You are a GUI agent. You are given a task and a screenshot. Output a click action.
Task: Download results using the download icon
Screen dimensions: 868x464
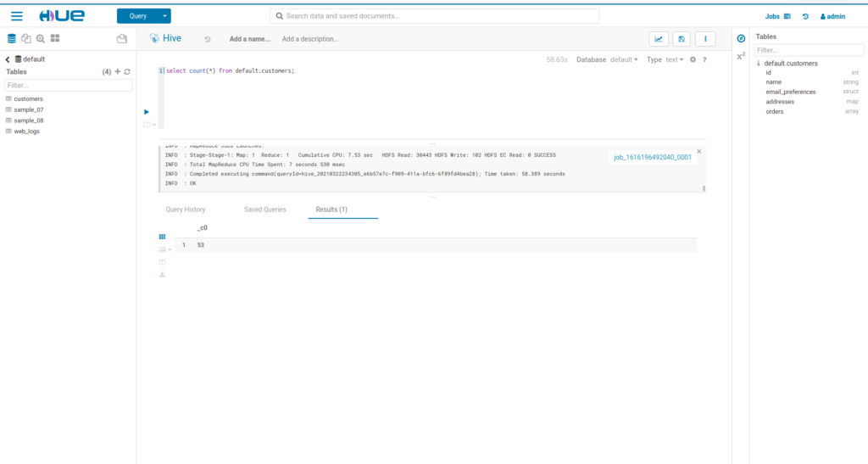(162, 275)
